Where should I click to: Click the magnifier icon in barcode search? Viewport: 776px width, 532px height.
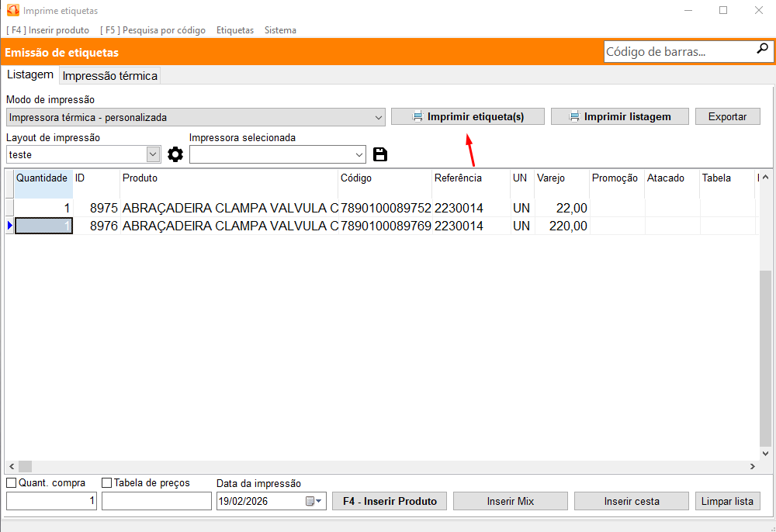click(762, 50)
